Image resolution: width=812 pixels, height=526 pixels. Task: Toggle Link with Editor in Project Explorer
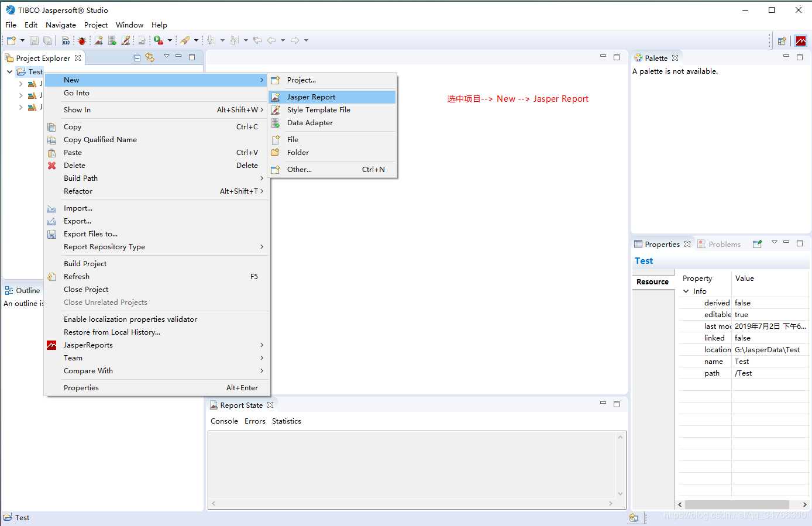tap(150, 57)
